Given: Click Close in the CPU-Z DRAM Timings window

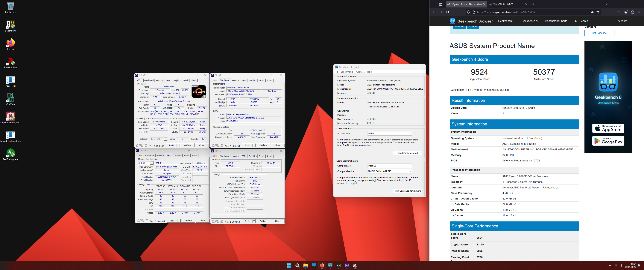Looking at the screenshot, I should [277, 221].
